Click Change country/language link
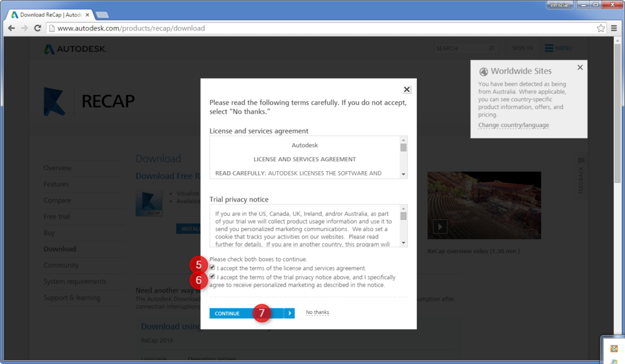Viewport: 625px width, 364px height. 513,125
